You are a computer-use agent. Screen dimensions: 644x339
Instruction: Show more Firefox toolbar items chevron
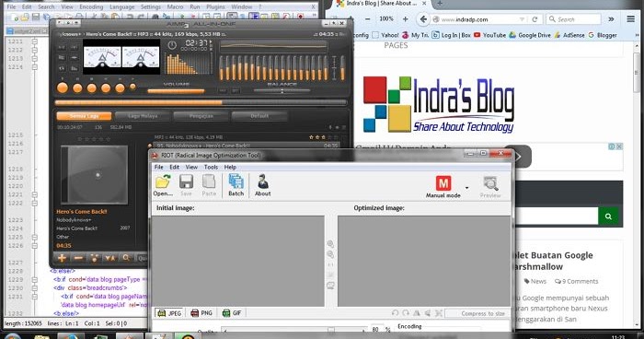(611, 19)
